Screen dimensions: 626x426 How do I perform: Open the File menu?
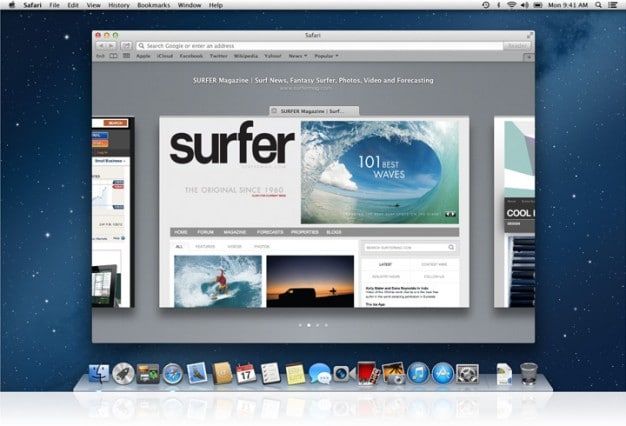54,5
